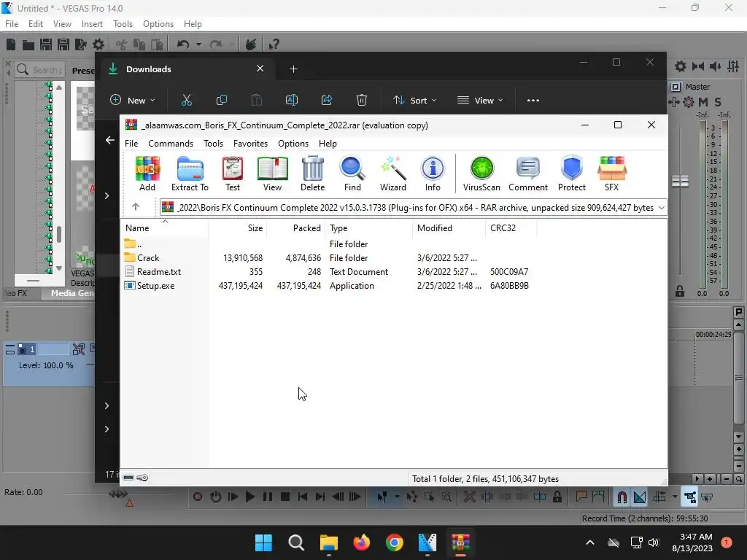Click Cut scissors in Downloads toolbar
Image resolution: width=747 pixels, height=560 pixels.
tap(186, 100)
